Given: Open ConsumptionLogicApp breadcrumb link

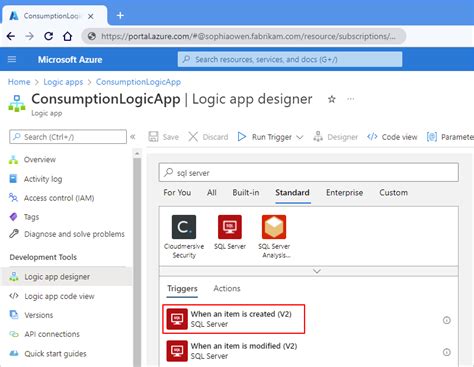Looking at the screenshot, I should click(x=138, y=82).
